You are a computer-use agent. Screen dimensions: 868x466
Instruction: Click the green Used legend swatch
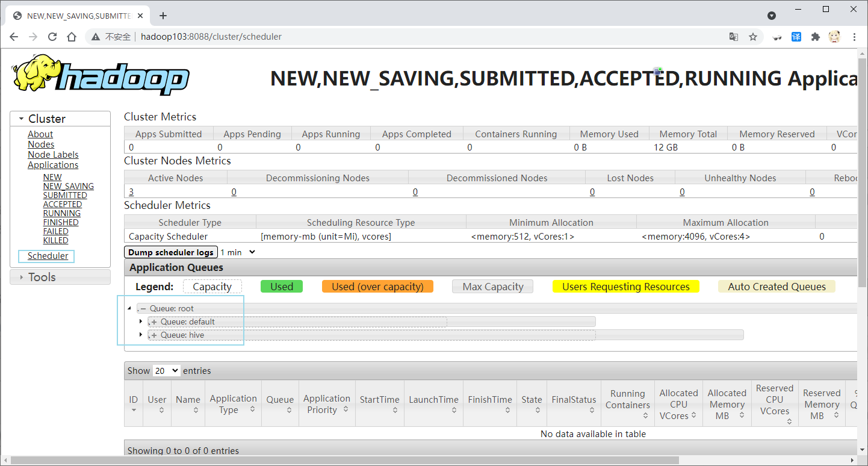(x=281, y=287)
